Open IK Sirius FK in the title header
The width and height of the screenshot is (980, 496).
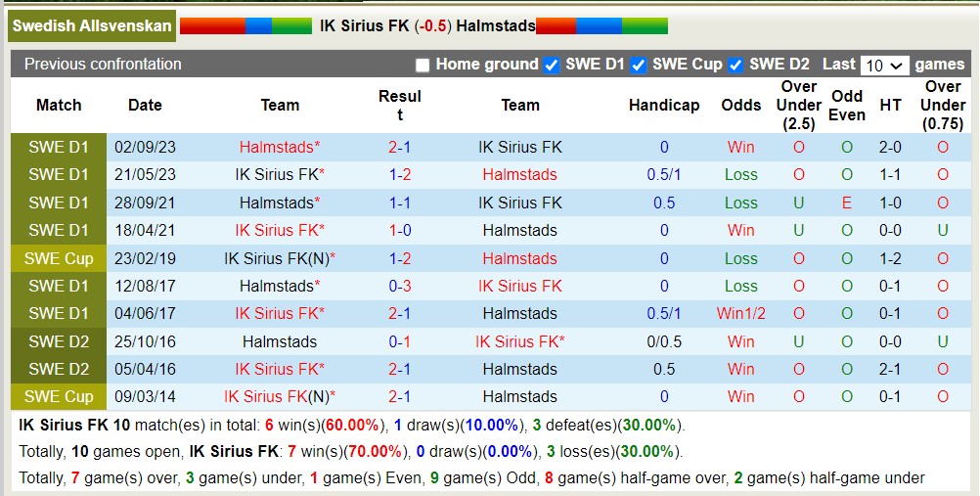(364, 26)
